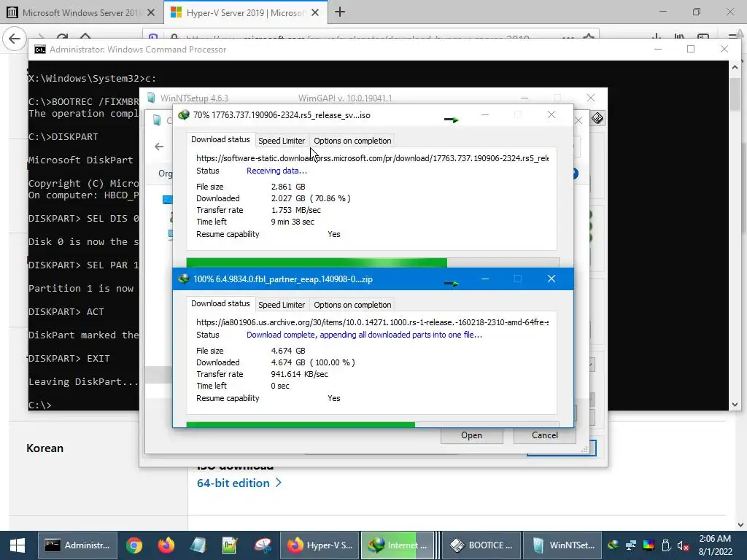Image resolution: width=747 pixels, height=560 pixels.
Task: Switch to WinNTSetup taskbar button
Action: pyautogui.click(x=563, y=545)
